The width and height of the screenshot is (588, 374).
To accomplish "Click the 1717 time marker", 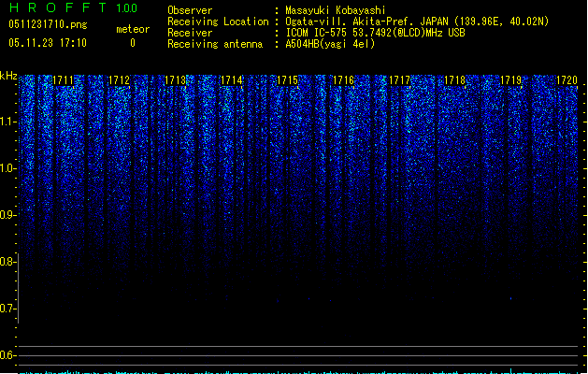I will [x=399, y=80].
